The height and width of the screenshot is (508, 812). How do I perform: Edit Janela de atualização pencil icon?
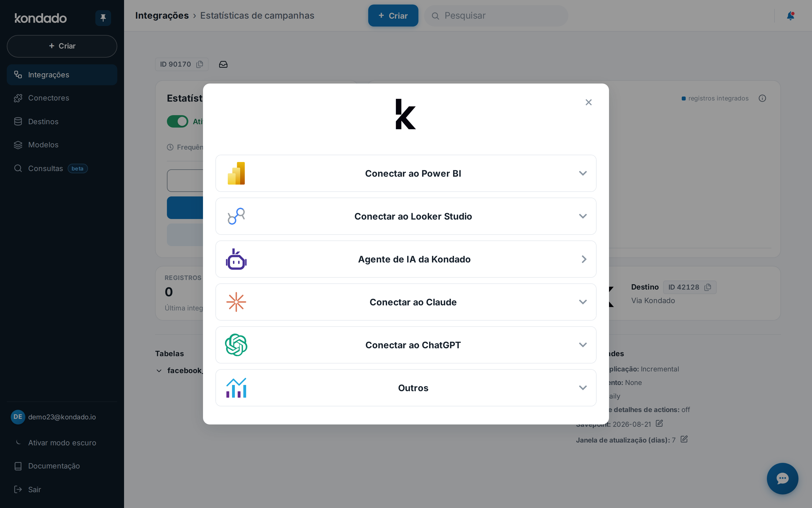pos(684,439)
